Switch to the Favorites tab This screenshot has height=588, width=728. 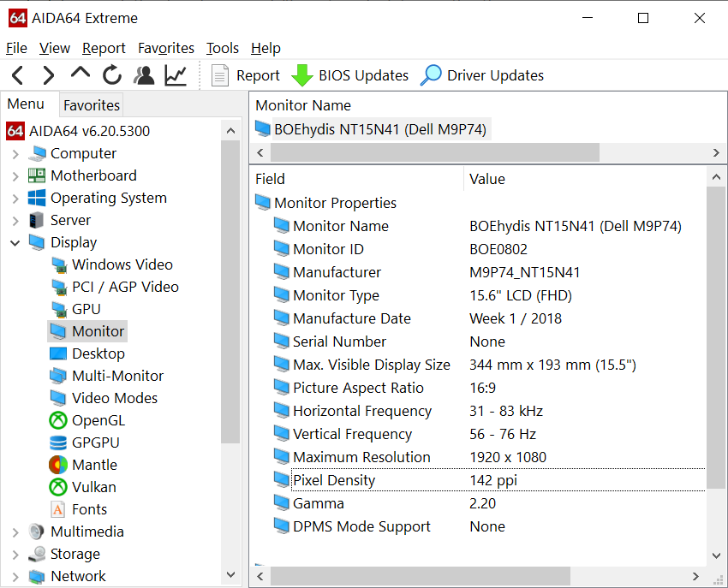(x=92, y=105)
